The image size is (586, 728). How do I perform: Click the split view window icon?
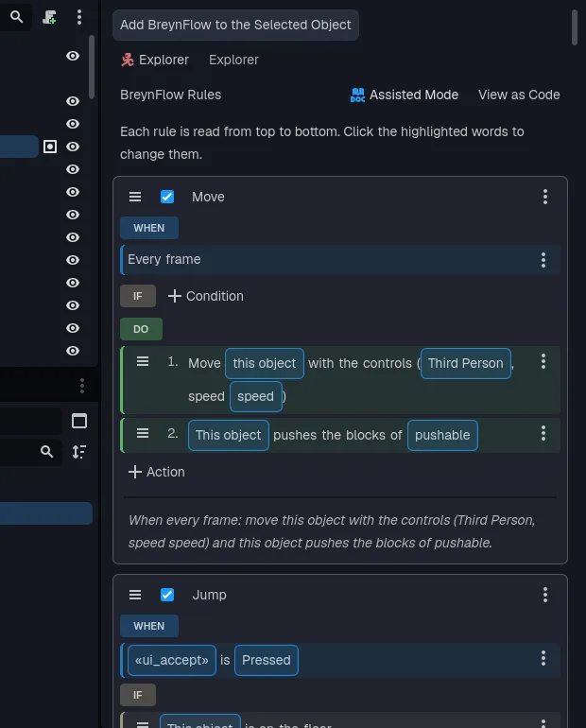point(79,421)
